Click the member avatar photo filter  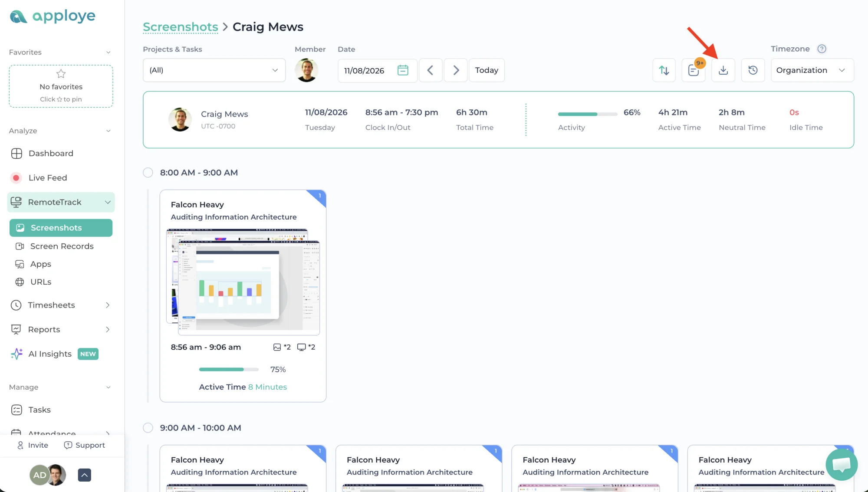pyautogui.click(x=306, y=70)
